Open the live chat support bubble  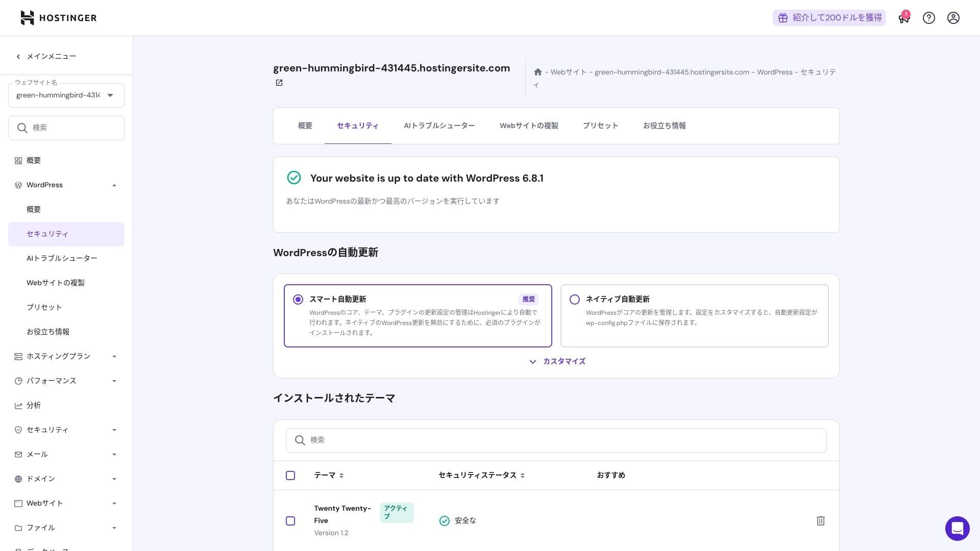tap(958, 528)
